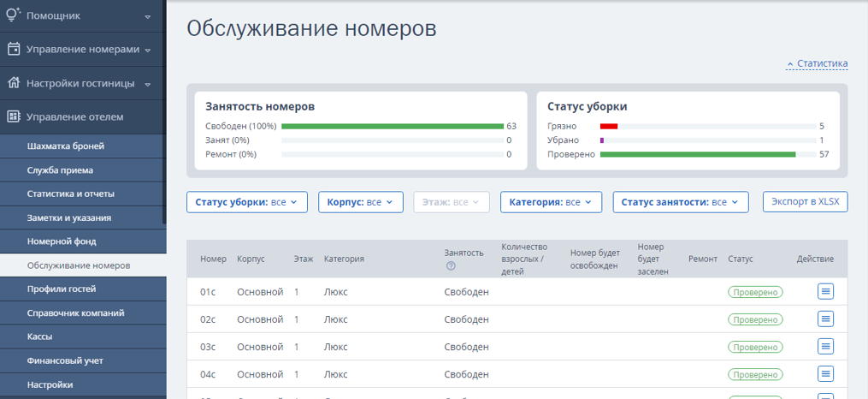Viewport: 868px width, 399px height.
Task: Open the Статус уборки filter dropdown
Action: [247, 202]
